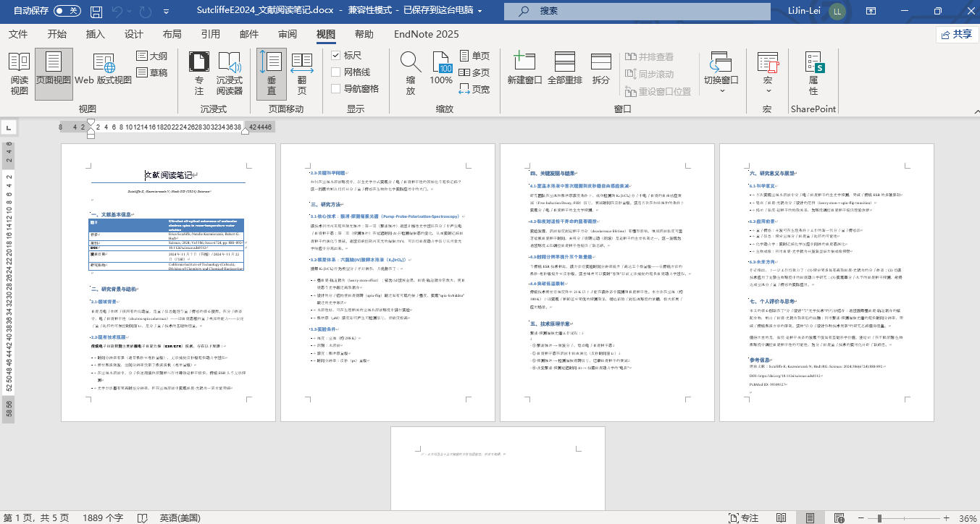Screen dimensions: 980x524
Task: Open word count 1889 个字
Action: [x=103, y=518]
